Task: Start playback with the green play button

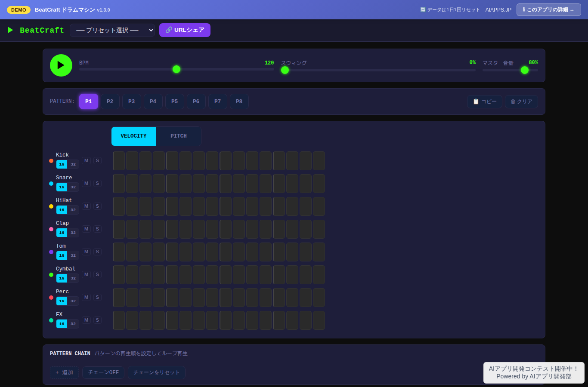Action: [61, 65]
